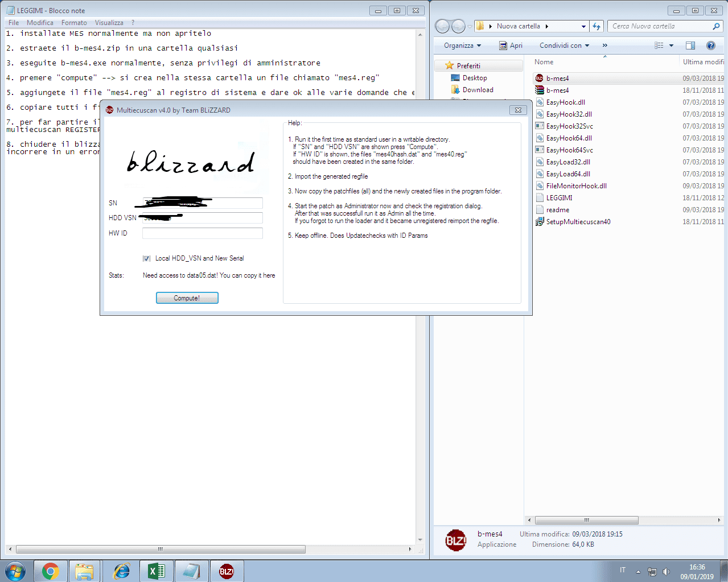728x582 pixels.
Task: Select the EasyLoad64.dll file
Action: click(x=568, y=174)
